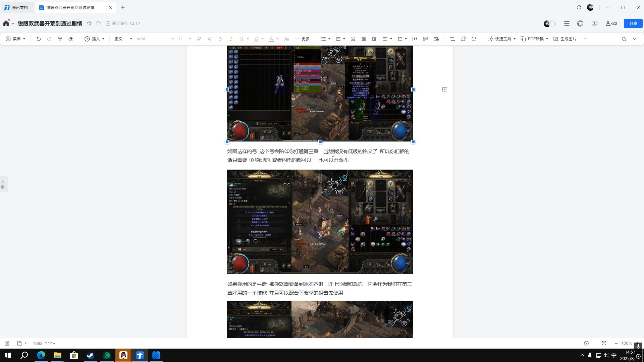Viewport: 644px width, 362px height.
Task: Click the zoom out minus button
Action: pos(616,343)
